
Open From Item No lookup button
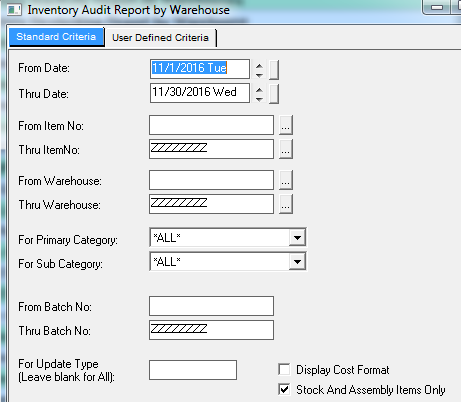coord(286,125)
